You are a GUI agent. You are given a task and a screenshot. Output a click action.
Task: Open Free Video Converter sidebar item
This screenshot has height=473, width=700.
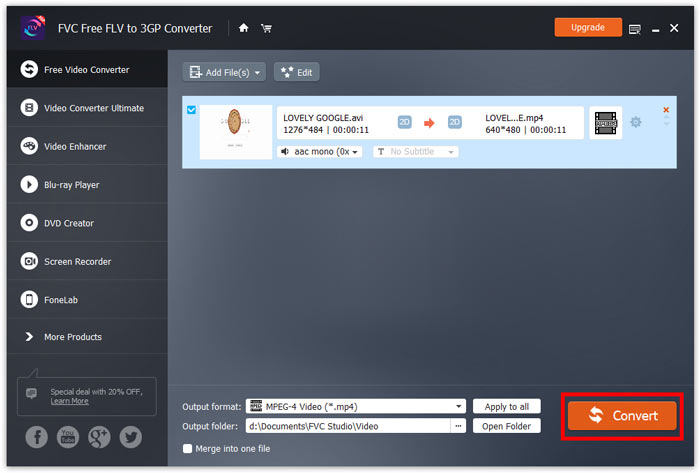click(88, 69)
